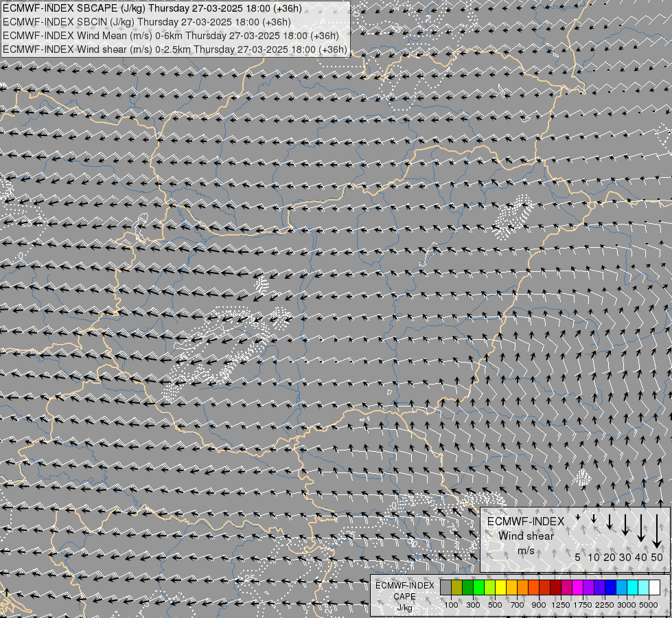The width and height of the screenshot is (672, 618).
Task: Click the 5 m/s wind shear legend arrow
Action: pyautogui.click(x=578, y=517)
